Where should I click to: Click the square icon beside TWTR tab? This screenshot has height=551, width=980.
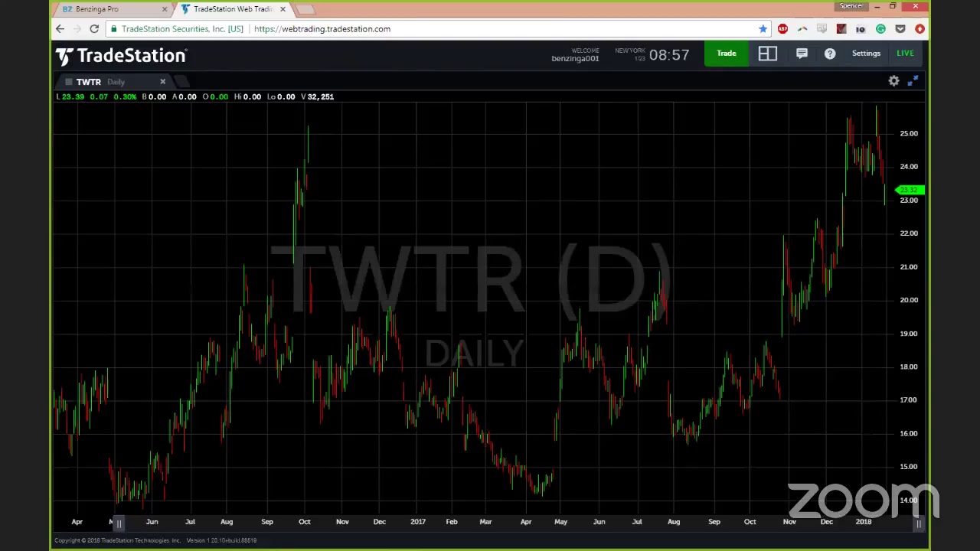(68, 82)
